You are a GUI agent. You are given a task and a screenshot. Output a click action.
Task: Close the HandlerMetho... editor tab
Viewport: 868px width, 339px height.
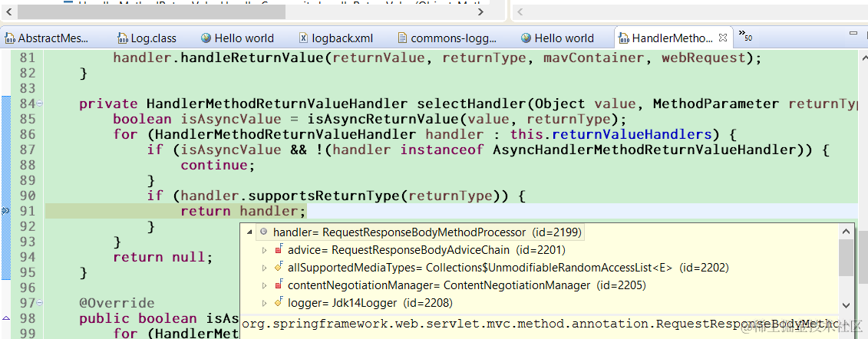pyautogui.click(x=722, y=38)
